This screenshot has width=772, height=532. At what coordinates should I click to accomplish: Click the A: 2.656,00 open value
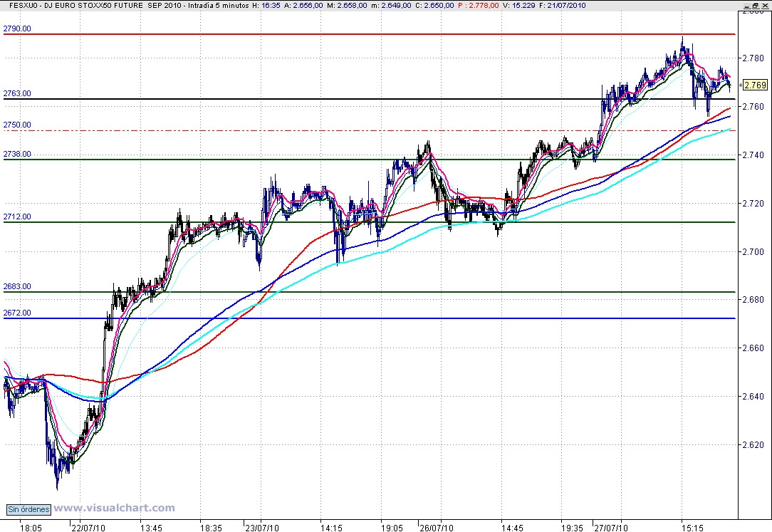click(304, 6)
